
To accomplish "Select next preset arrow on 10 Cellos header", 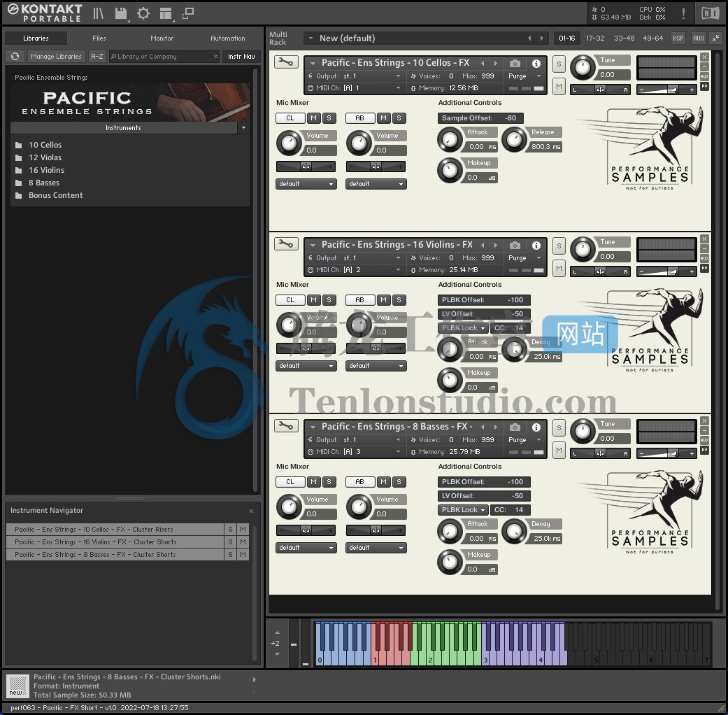I will pyautogui.click(x=495, y=63).
